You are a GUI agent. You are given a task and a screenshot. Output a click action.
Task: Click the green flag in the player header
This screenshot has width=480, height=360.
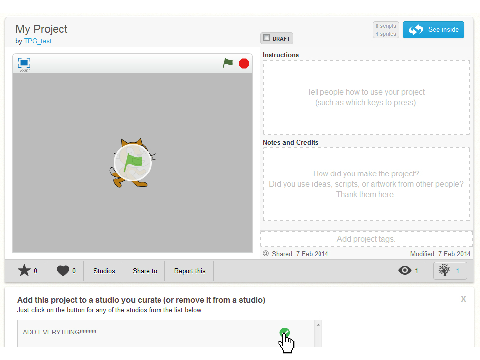click(x=228, y=63)
